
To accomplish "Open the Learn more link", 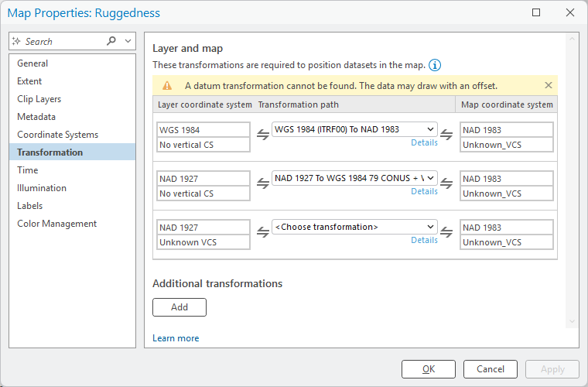I will tap(176, 338).
